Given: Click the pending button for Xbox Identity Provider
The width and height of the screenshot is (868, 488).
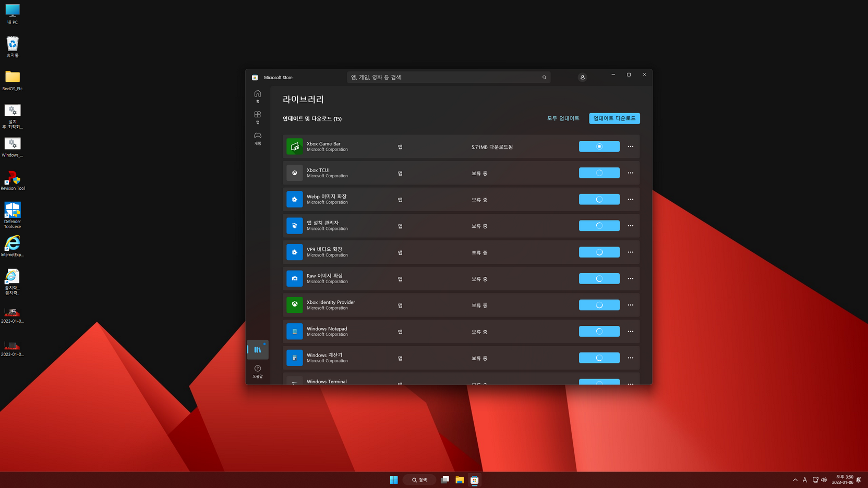Looking at the screenshot, I should click(599, 305).
